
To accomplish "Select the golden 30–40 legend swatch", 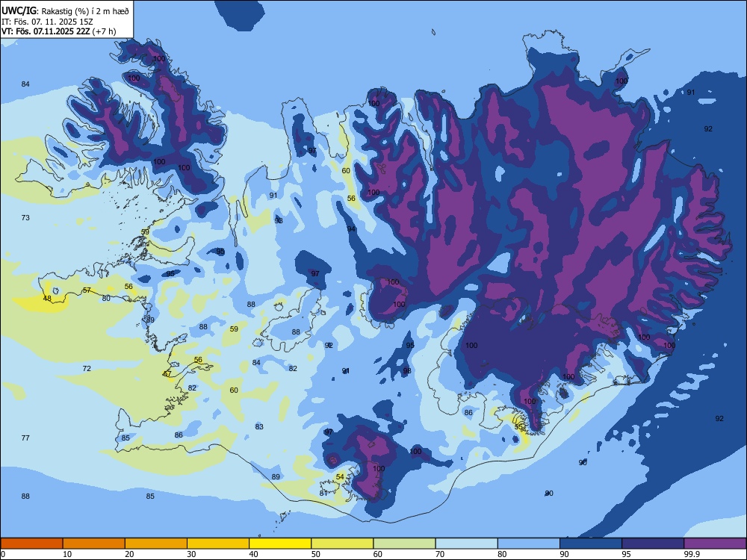I will (218, 544).
